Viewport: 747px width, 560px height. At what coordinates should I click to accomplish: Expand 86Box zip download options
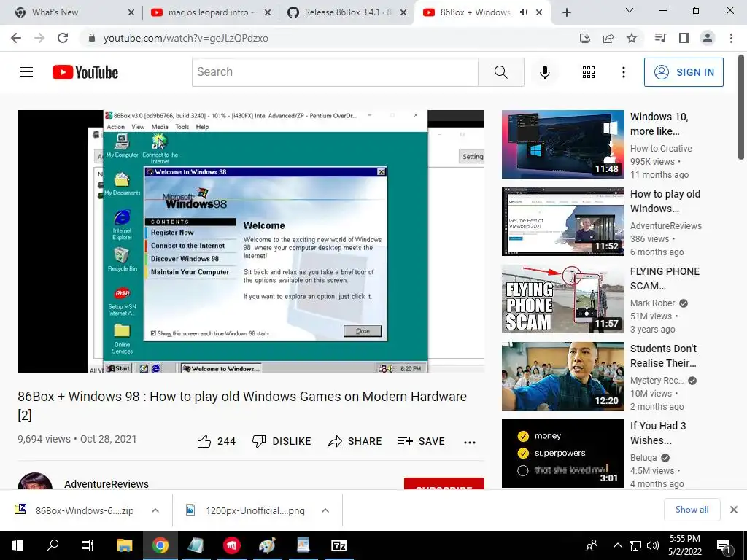tap(155, 510)
